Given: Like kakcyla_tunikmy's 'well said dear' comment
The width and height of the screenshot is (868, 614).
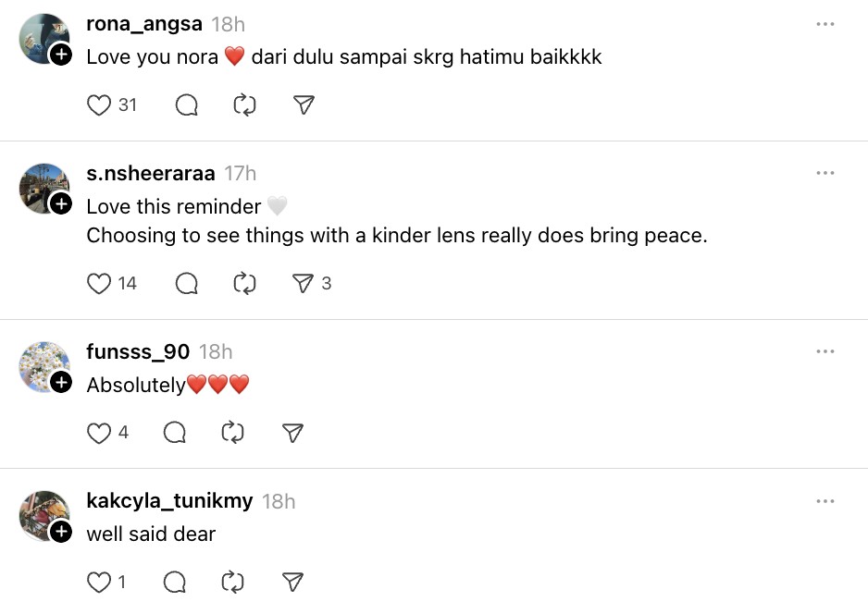Looking at the screenshot, I should pos(99,582).
